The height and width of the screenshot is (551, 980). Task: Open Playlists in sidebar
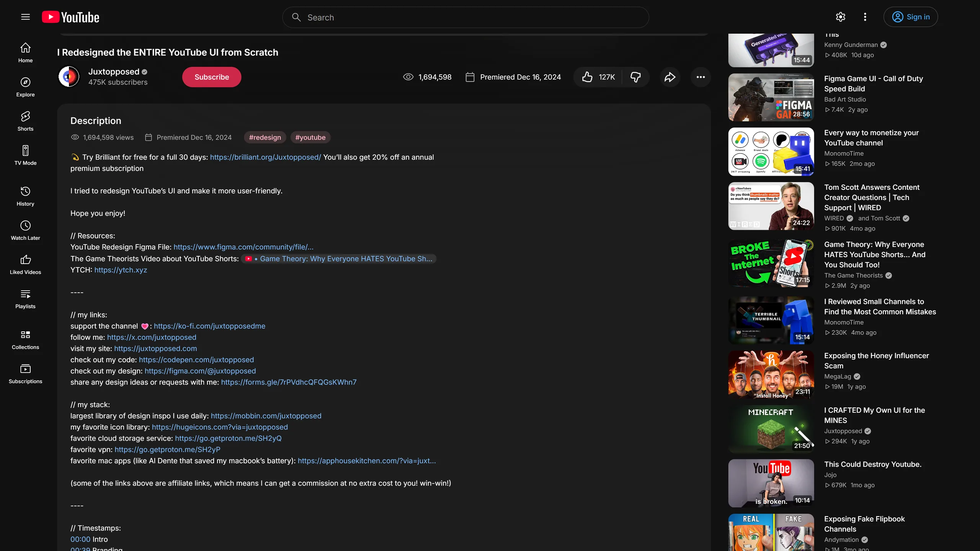(x=25, y=299)
